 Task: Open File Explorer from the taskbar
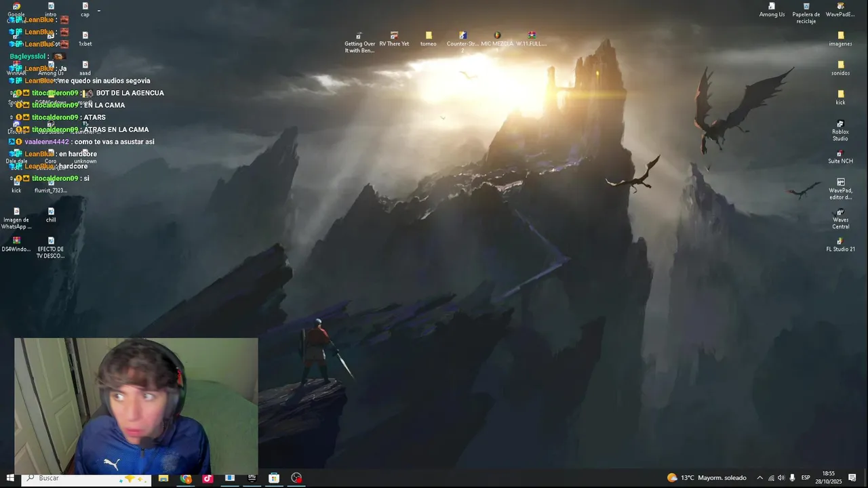[163, 478]
